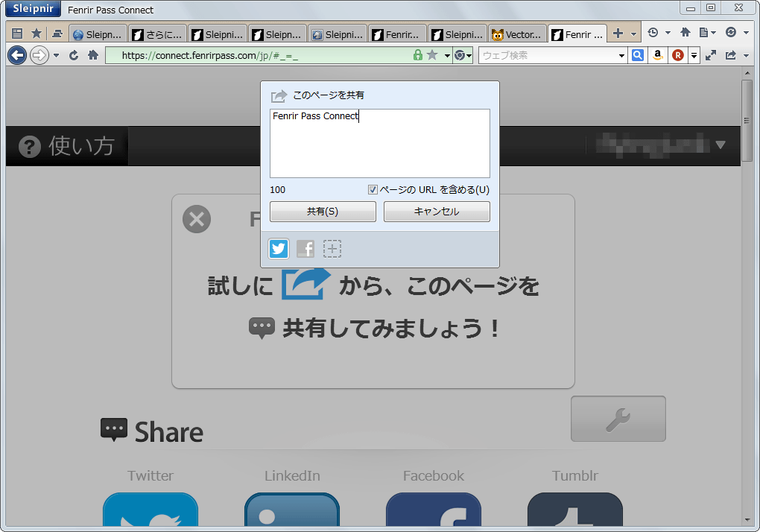760x532 pixels.
Task: Open the search engines overflow dropdown
Action: click(694, 56)
